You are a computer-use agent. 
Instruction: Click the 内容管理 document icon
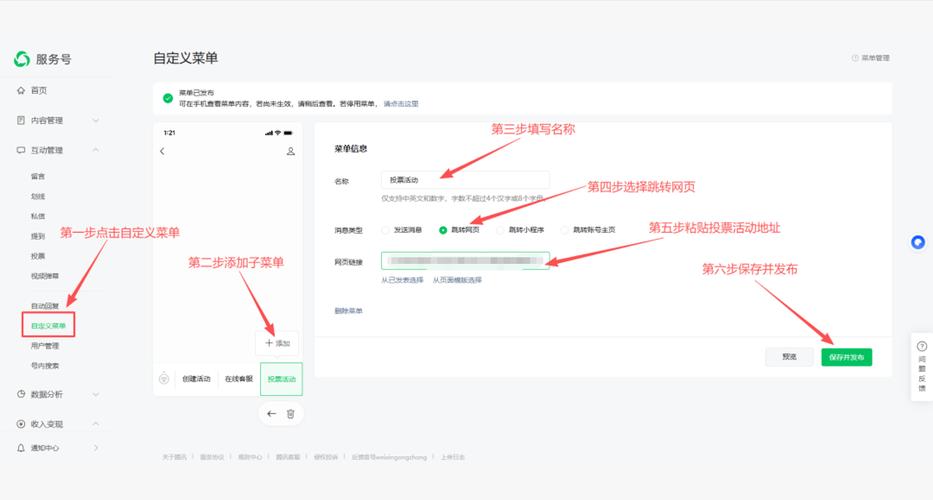(x=21, y=120)
